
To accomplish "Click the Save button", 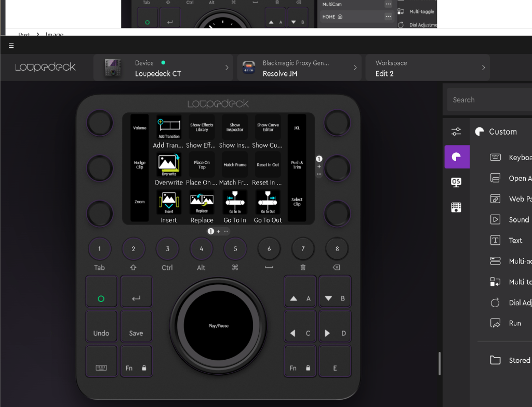I will click(x=136, y=326).
